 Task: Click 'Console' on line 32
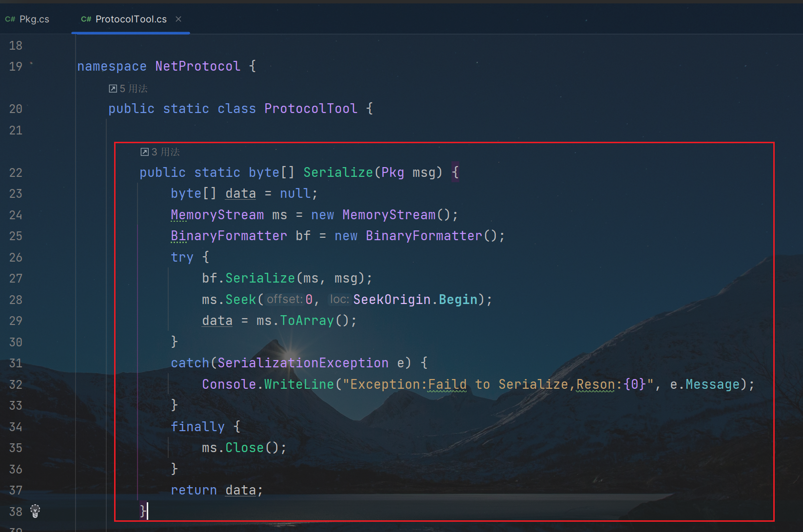click(229, 384)
